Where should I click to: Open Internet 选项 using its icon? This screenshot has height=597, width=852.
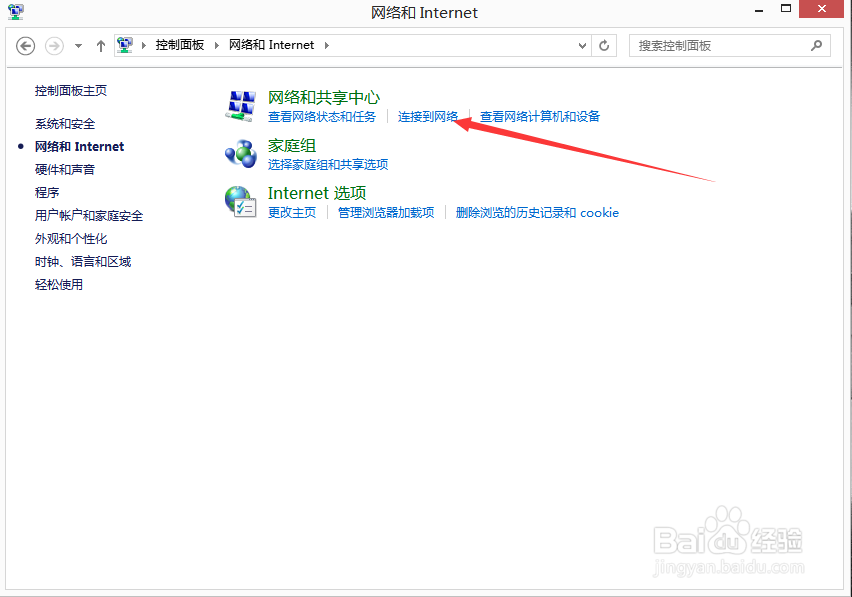click(x=240, y=201)
